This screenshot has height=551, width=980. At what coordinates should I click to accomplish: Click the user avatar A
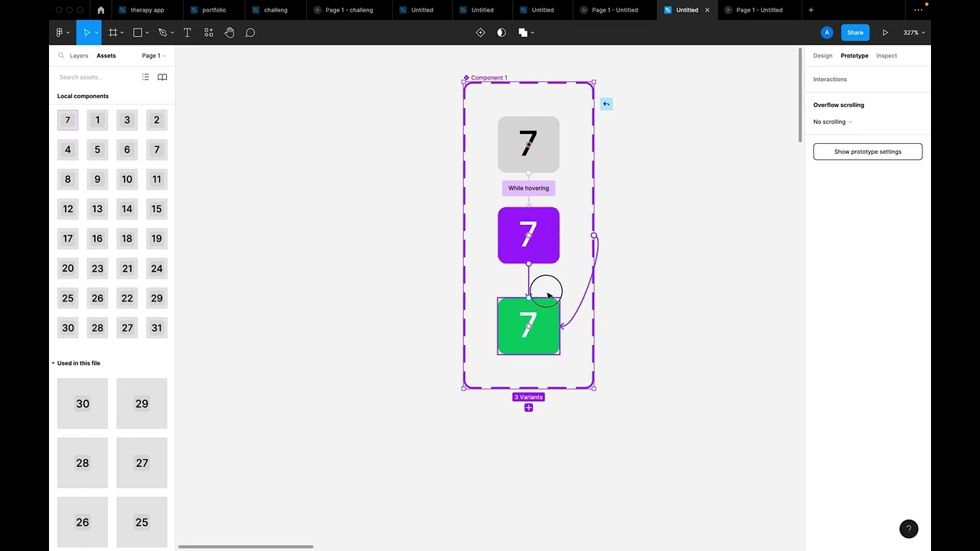(x=827, y=33)
